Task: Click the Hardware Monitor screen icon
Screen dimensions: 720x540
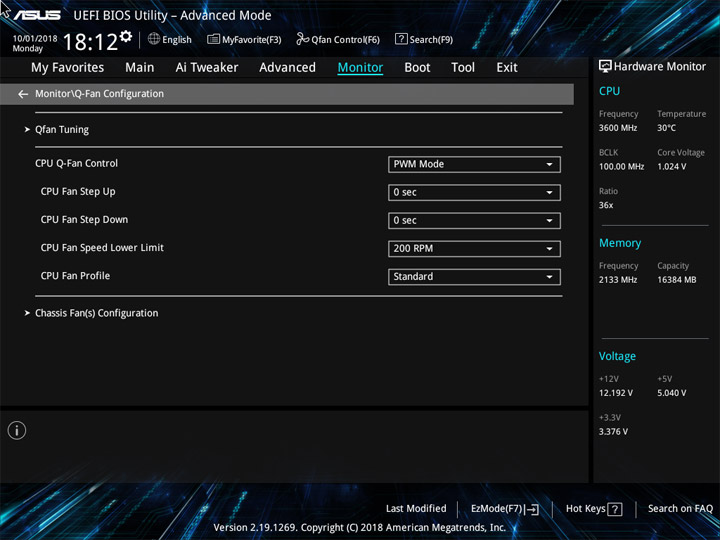Action: pyautogui.click(x=605, y=67)
